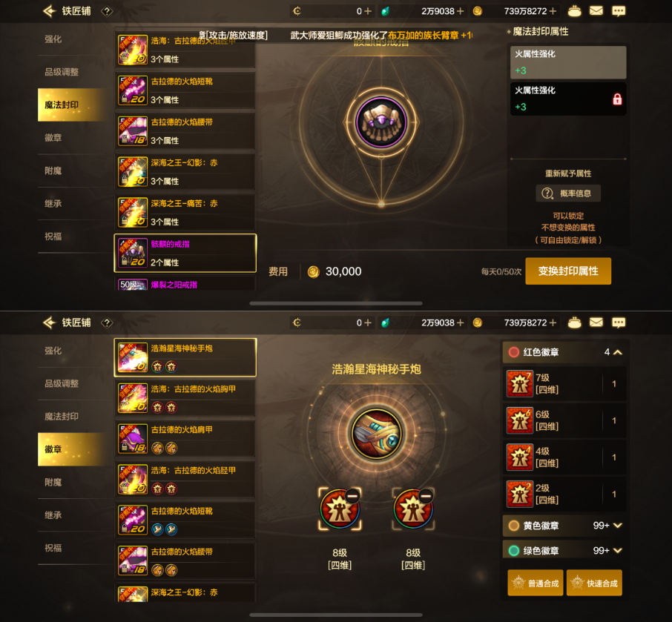Open the 概率信息 probability info button

(x=568, y=193)
